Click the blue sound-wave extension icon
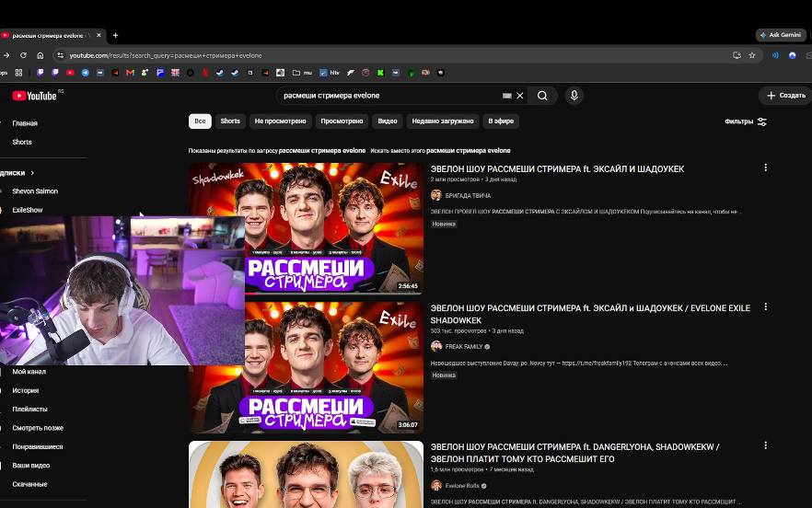Viewport: 812px width, 508px height. [x=775, y=55]
